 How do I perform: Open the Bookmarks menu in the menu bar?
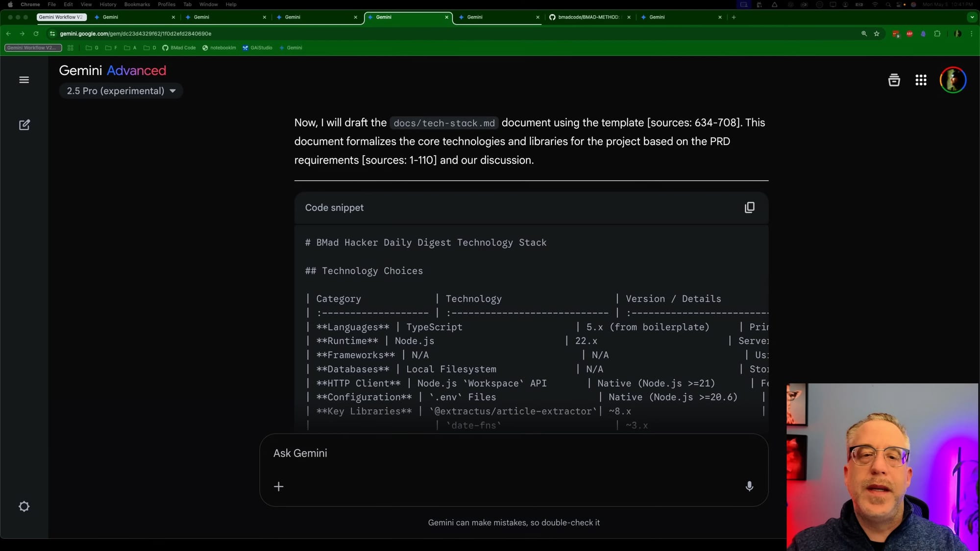pos(137,4)
